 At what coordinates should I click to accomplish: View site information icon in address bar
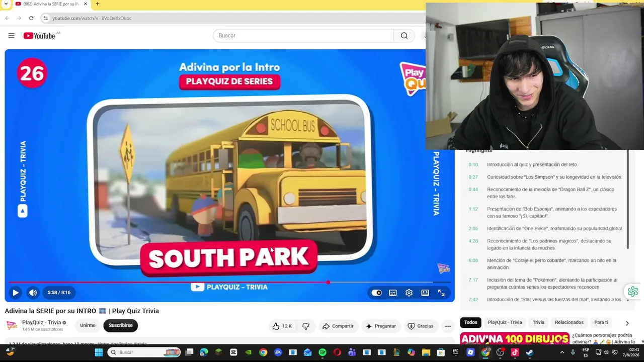click(x=46, y=18)
